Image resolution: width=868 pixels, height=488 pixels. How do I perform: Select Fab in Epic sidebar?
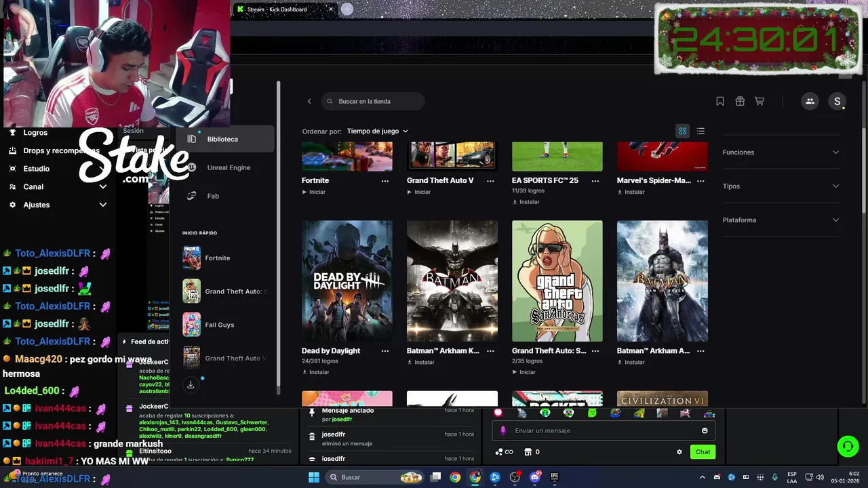(225, 196)
